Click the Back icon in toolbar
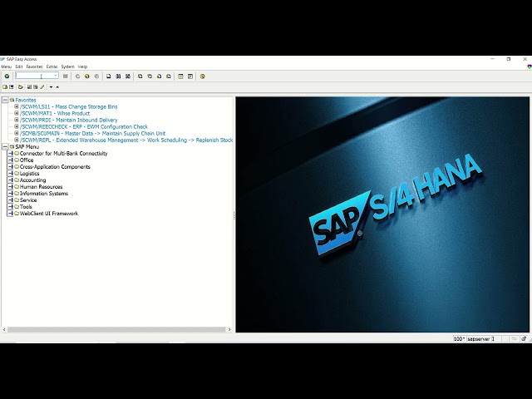This screenshot has width=532, height=399. (x=77, y=76)
